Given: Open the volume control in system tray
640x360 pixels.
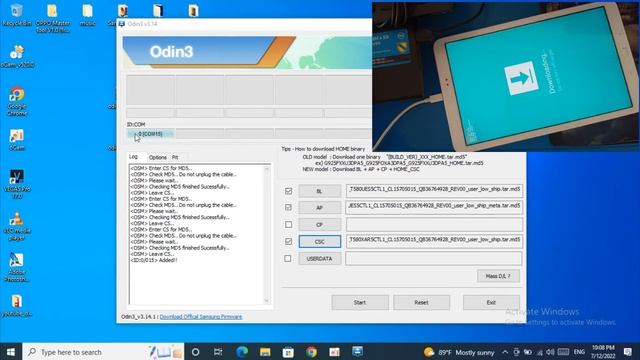Looking at the screenshot, I should click(550, 352).
